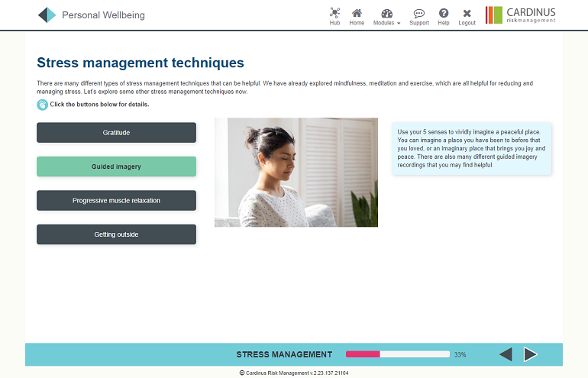Open the Hub network icon
The width and height of the screenshot is (588, 378).
[334, 17]
